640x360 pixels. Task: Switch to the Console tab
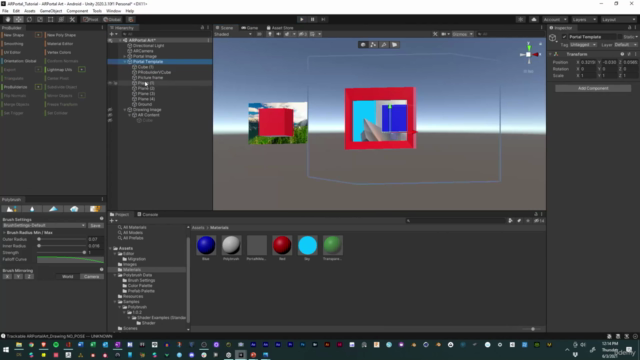point(148,214)
